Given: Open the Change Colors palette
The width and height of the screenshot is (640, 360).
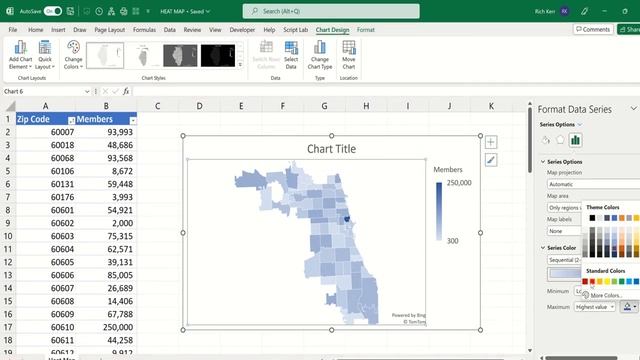Looking at the screenshot, I should 73,55.
